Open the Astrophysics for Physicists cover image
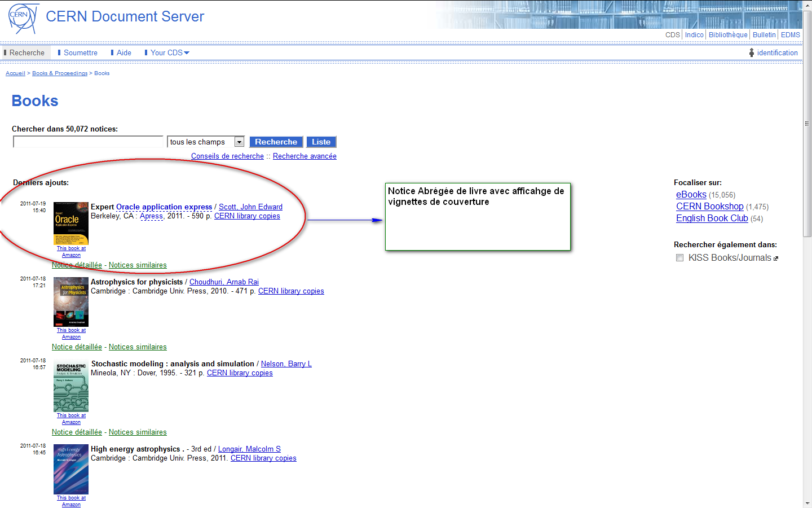Viewport: 812px width, 508px height. 71,302
